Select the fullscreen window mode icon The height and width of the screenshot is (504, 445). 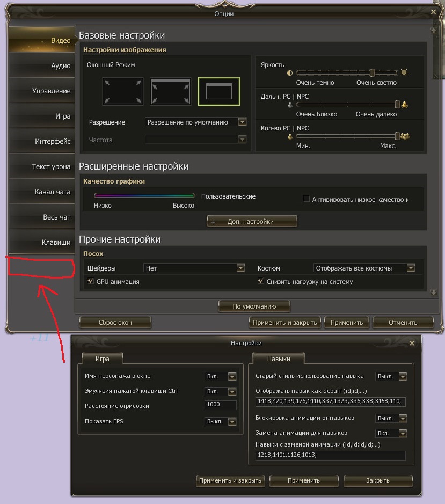click(122, 91)
